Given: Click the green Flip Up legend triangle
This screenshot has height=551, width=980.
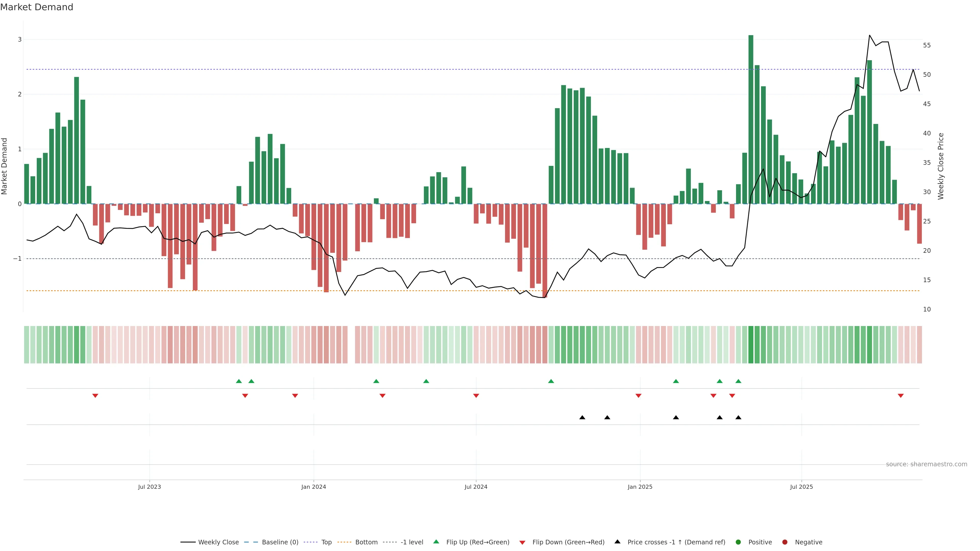Looking at the screenshot, I should click(436, 542).
